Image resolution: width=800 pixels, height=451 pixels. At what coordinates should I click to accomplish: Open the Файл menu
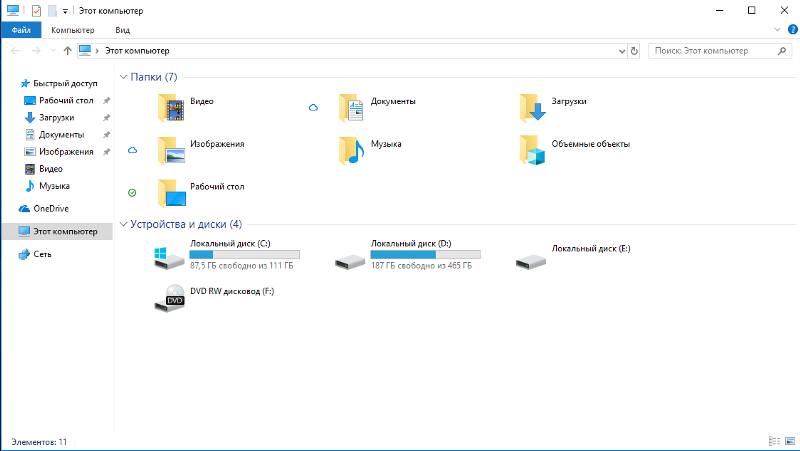click(21, 30)
